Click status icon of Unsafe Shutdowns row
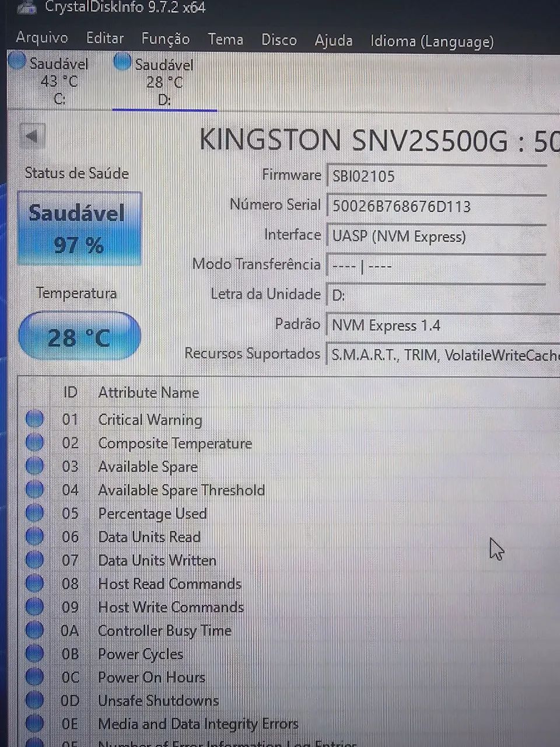 point(34,700)
